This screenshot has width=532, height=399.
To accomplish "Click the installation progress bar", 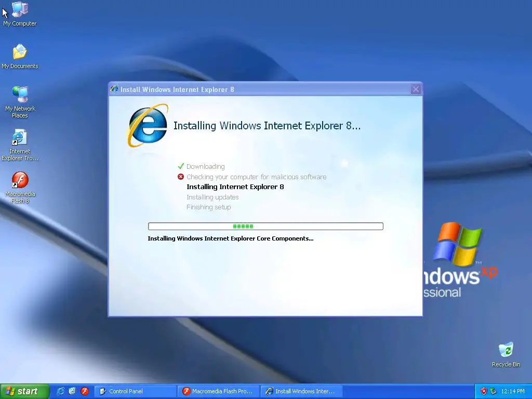I will pos(265,227).
